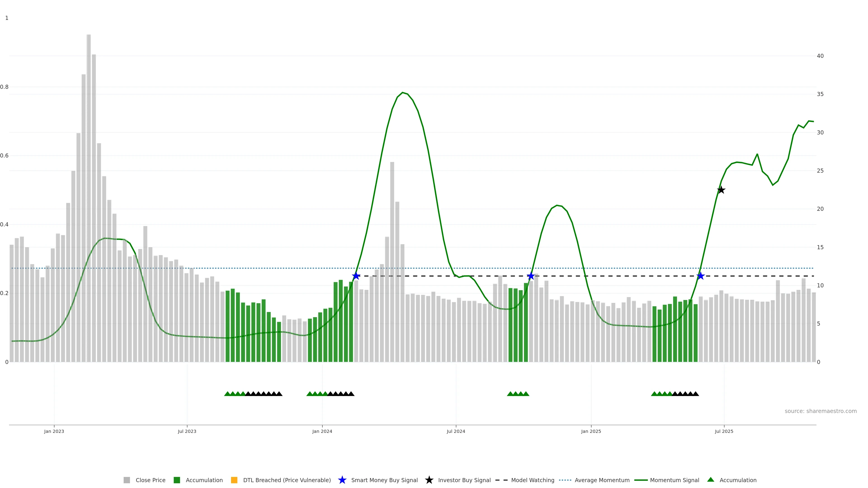
Task: Click black star icon in legend
Action: coord(429,480)
